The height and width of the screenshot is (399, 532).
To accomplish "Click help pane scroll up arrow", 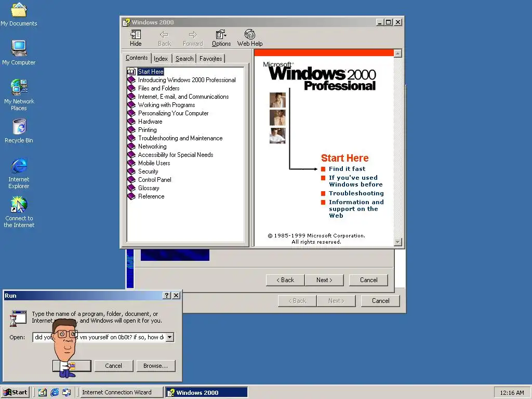I will click(x=397, y=54).
